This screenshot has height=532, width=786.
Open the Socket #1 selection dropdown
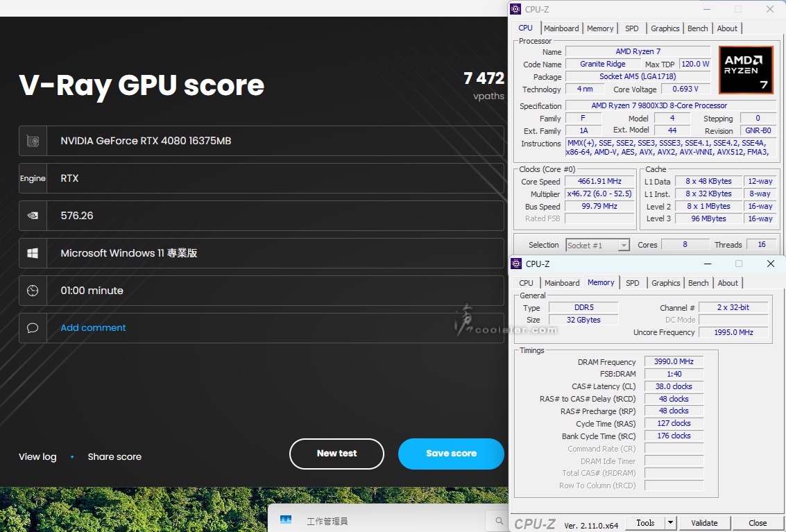597,245
